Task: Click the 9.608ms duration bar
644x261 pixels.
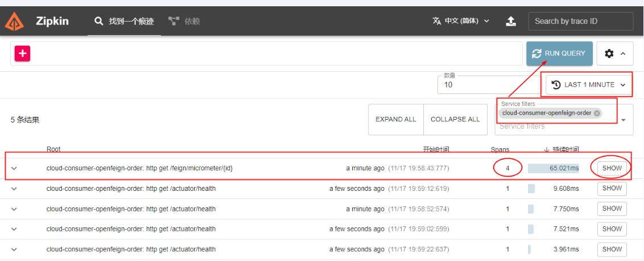Action: coord(531,189)
